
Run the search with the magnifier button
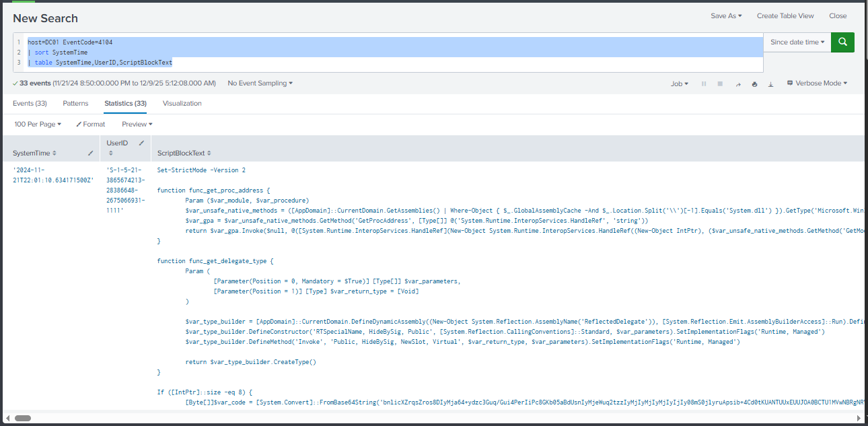pos(842,42)
